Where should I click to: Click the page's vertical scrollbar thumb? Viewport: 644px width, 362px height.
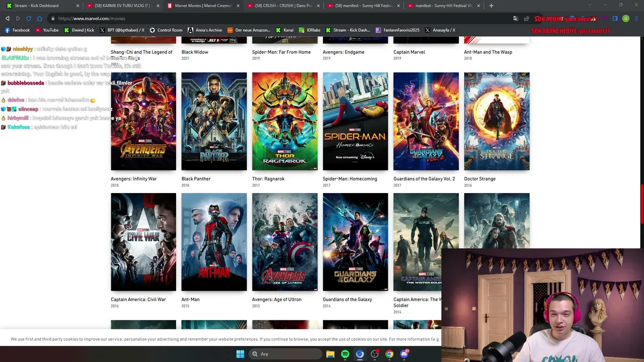tap(641, 204)
